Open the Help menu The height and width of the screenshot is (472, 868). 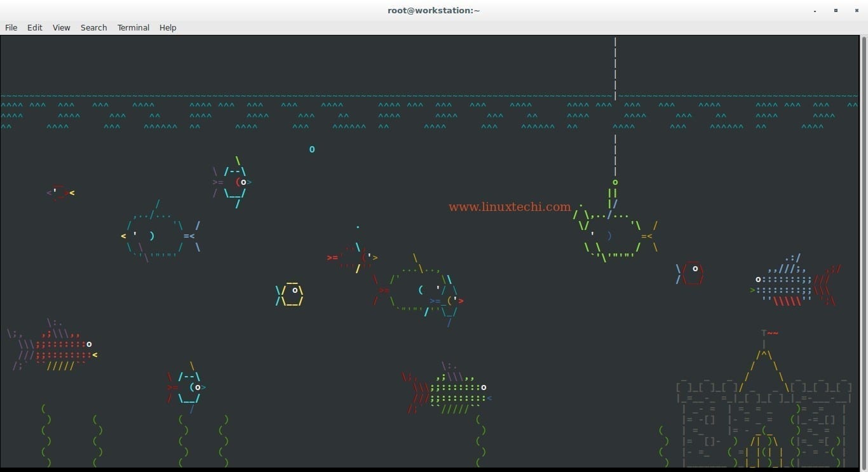pos(168,27)
